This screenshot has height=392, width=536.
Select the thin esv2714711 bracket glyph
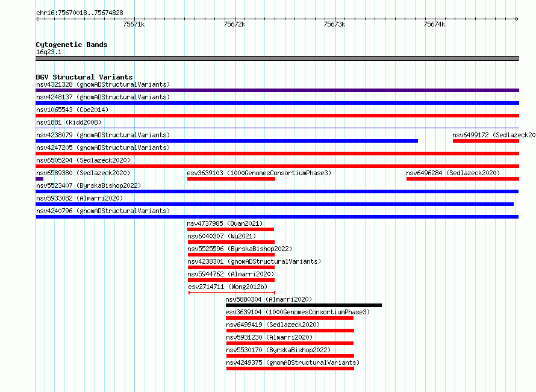pos(232,293)
